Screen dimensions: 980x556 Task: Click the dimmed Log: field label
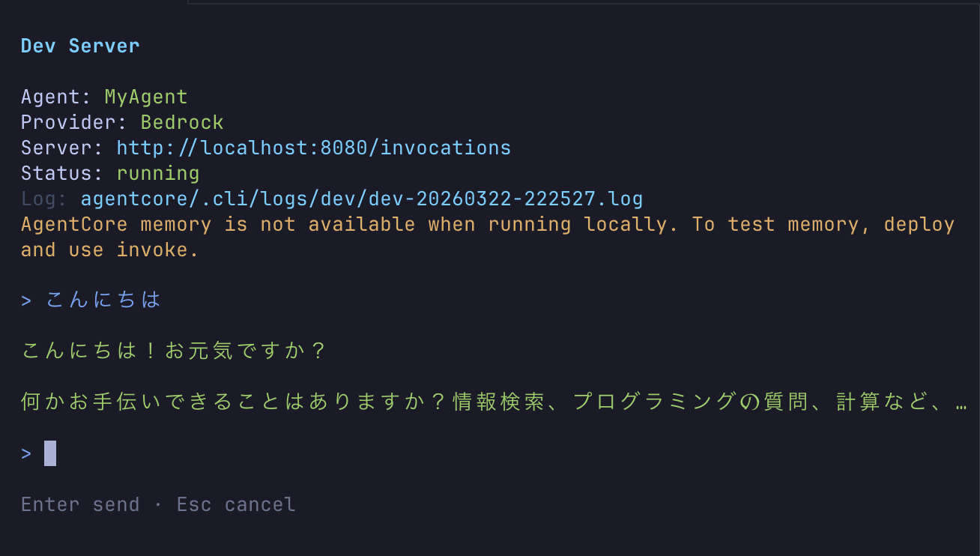tap(44, 199)
